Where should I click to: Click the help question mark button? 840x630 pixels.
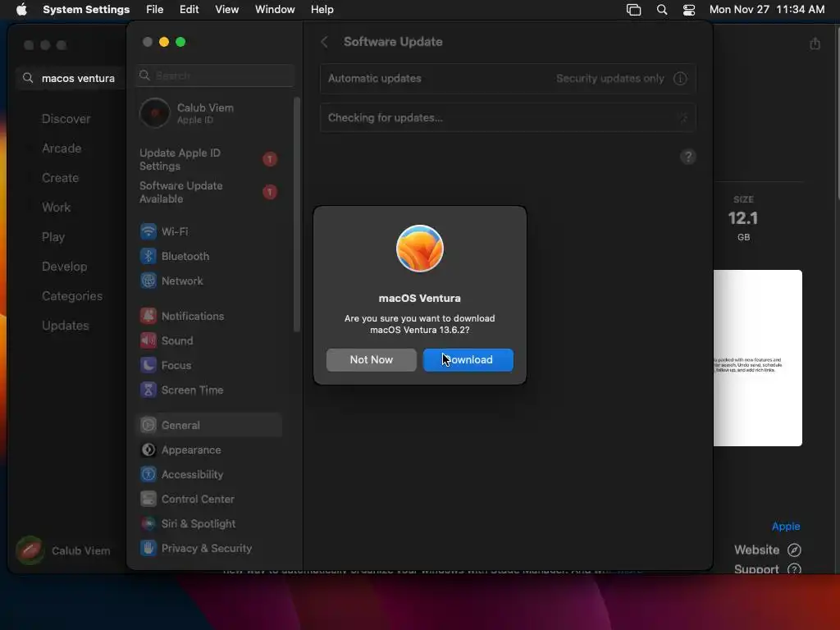click(x=688, y=157)
